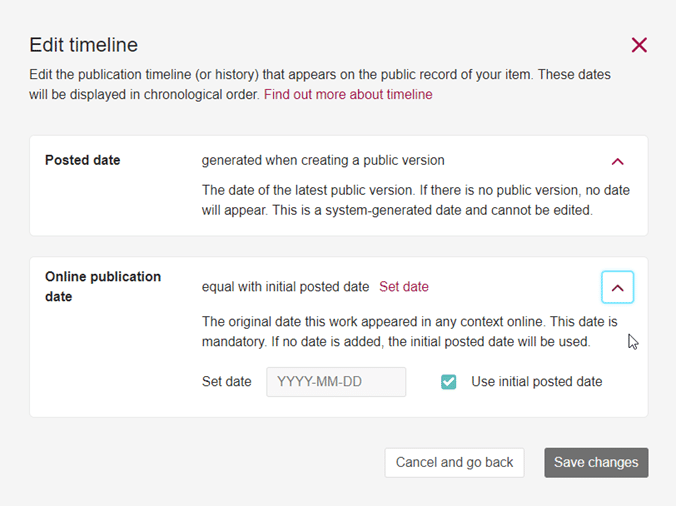
Task: Focus the YYYY-MM-DD date input field
Action: tap(336, 382)
